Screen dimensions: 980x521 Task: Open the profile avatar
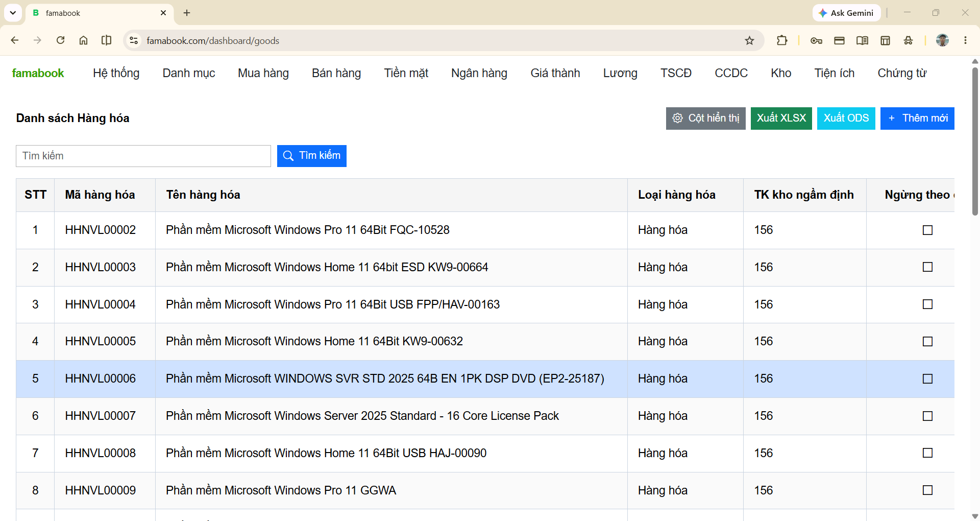[942, 40]
